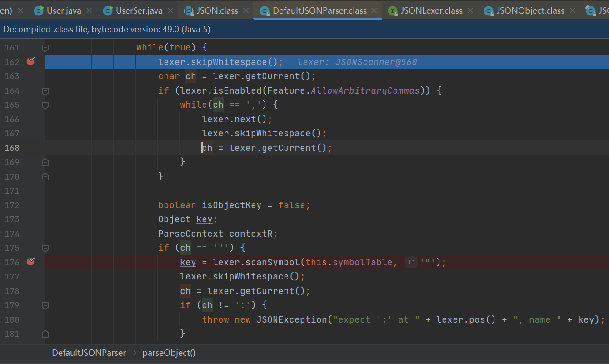The image size is (609, 364).
Task: Click the empty editor line 171
Action: pos(327,191)
